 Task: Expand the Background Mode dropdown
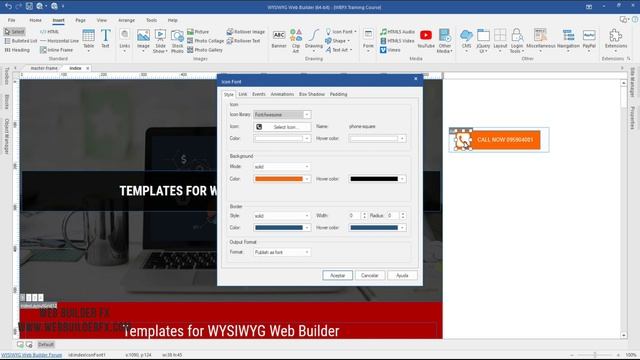coord(307,167)
